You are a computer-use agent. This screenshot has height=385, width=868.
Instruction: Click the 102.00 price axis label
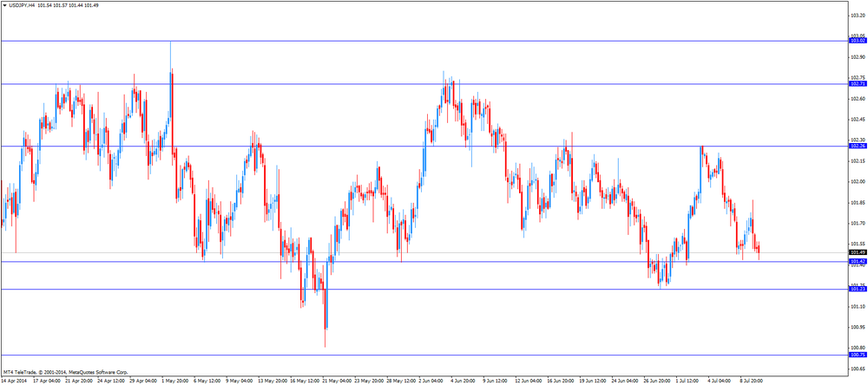(858, 181)
